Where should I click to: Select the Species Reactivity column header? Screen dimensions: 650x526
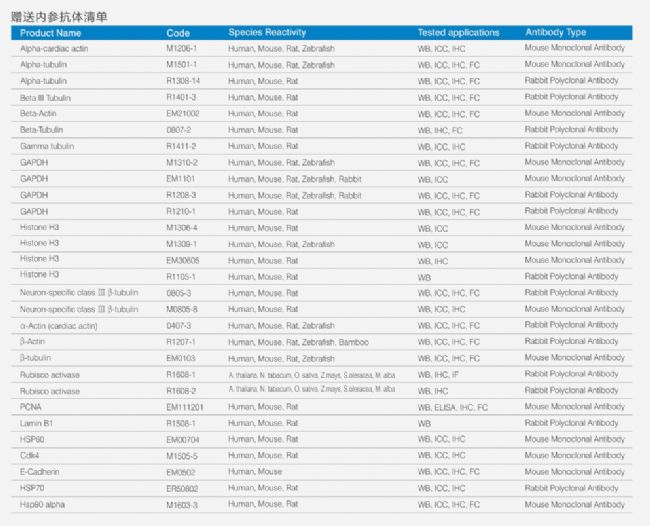pyautogui.click(x=267, y=33)
